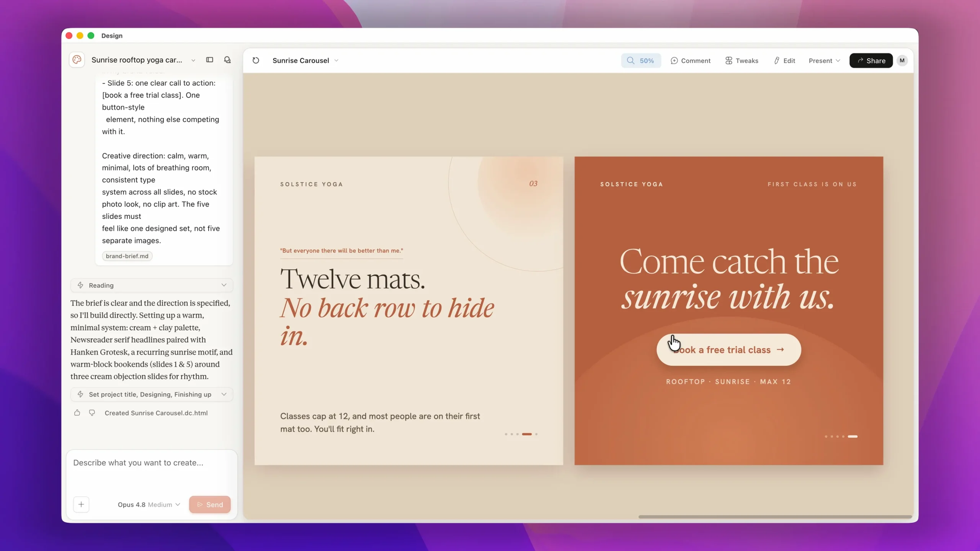The height and width of the screenshot is (551, 980).
Task: Open the Tweaks panel
Action: [742, 60]
